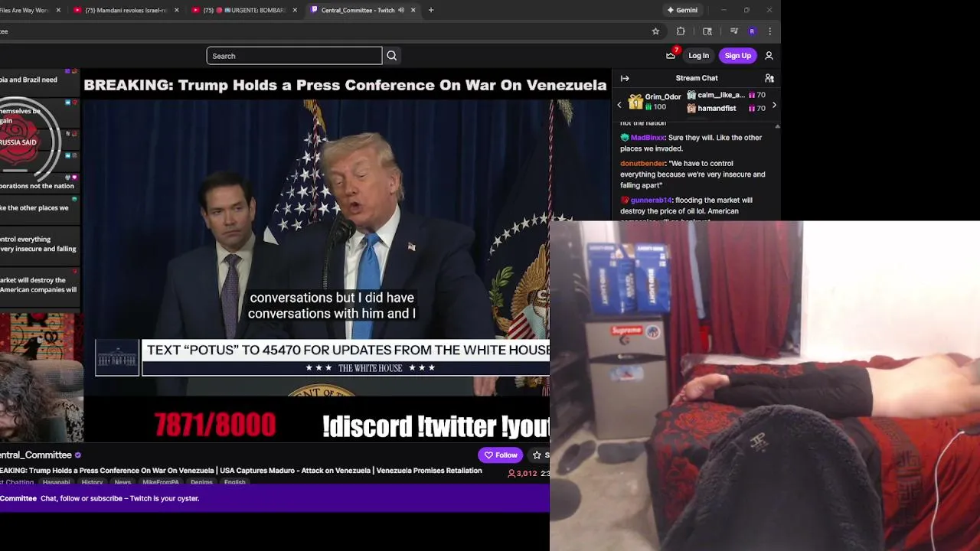Collapse the Stream Chat panel arrow
This screenshot has width=980, height=551.
coord(625,78)
